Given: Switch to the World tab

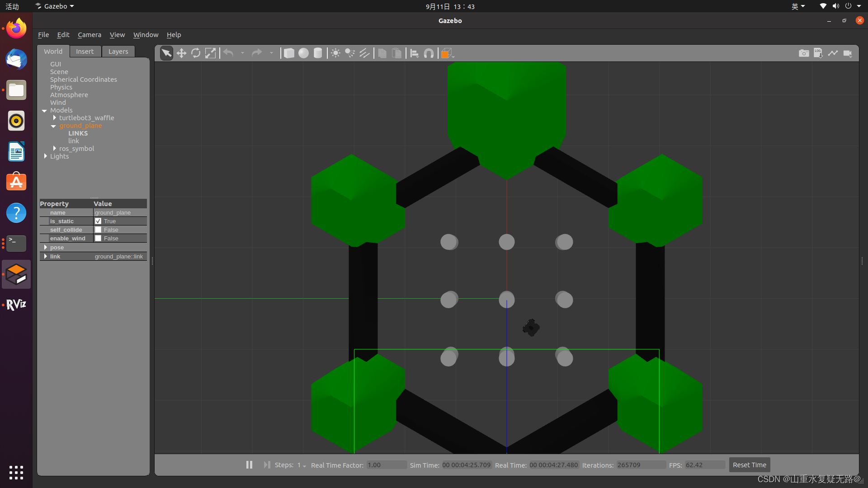Looking at the screenshot, I should point(53,52).
